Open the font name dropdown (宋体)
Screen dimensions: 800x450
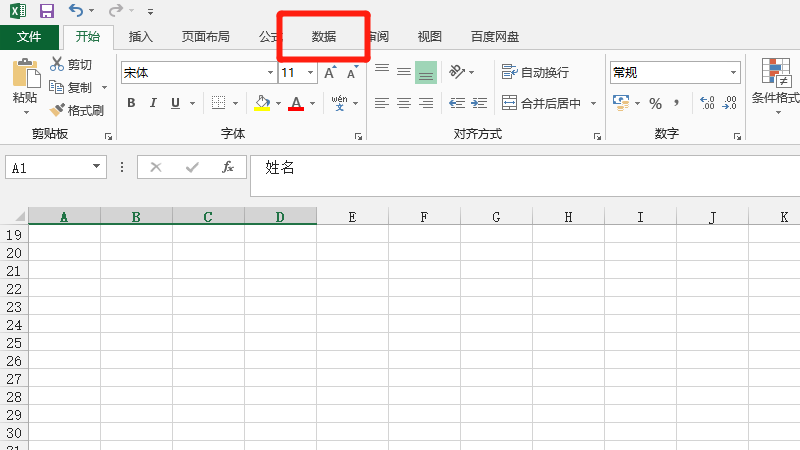(270, 73)
